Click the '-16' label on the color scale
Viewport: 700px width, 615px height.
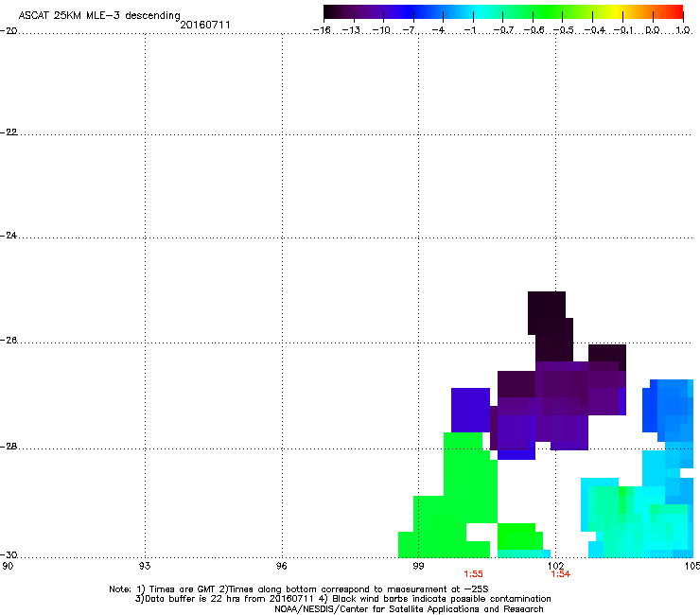coord(322,30)
